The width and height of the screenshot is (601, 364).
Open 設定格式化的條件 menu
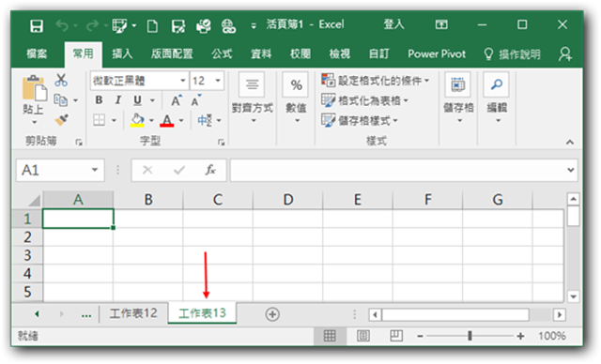[375, 81]
